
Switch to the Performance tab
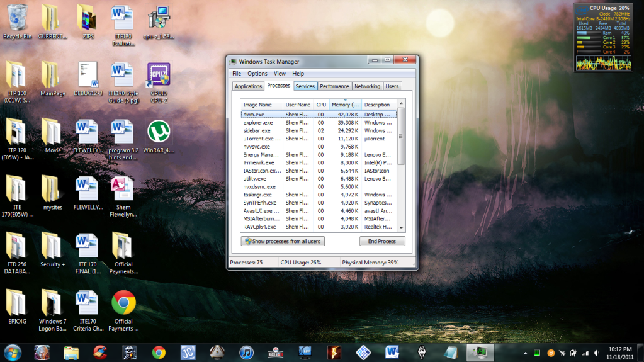point(334,86)
